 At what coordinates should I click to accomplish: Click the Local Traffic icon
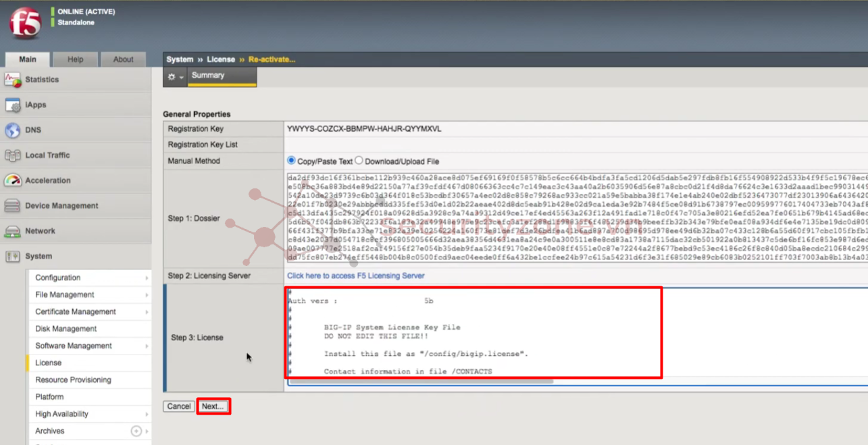click(12, 155)
